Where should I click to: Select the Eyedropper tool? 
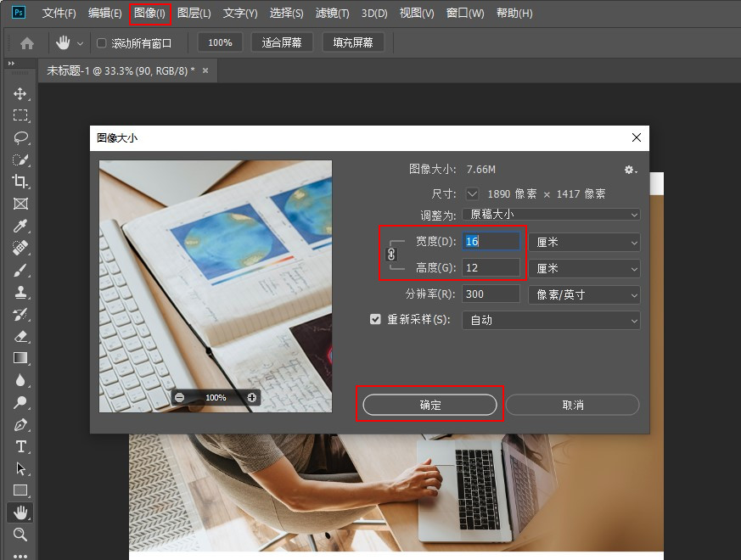tap(20, 226)
